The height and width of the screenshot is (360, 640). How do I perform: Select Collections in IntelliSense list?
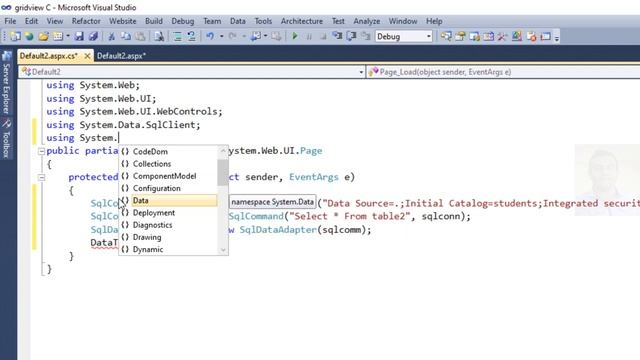pos(168,164)
